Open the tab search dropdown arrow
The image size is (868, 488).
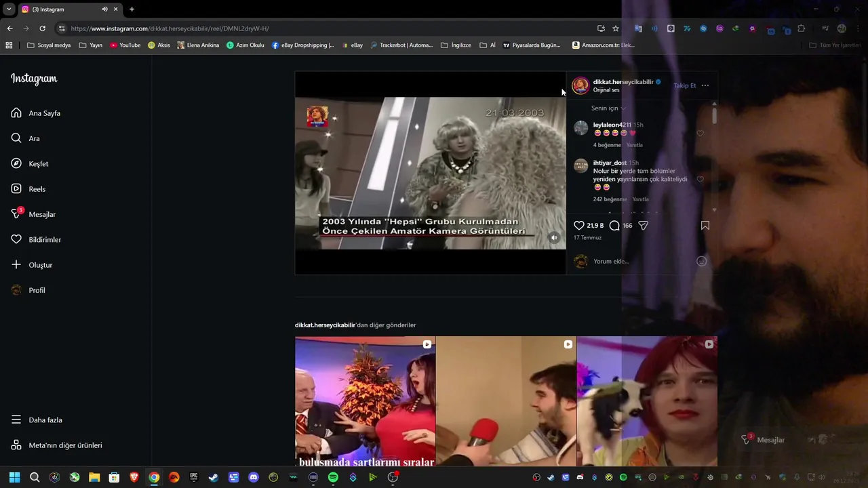pyautogui.click(x=9, y=9)
